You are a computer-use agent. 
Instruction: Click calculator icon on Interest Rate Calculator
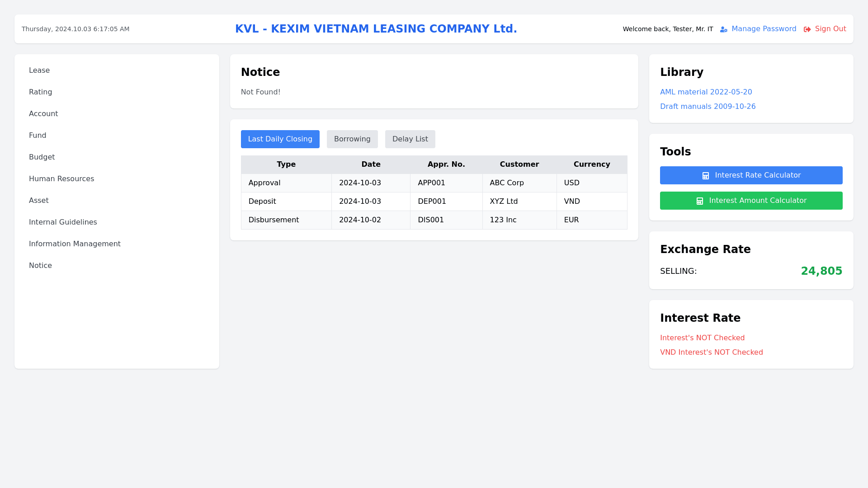[705, 176]
